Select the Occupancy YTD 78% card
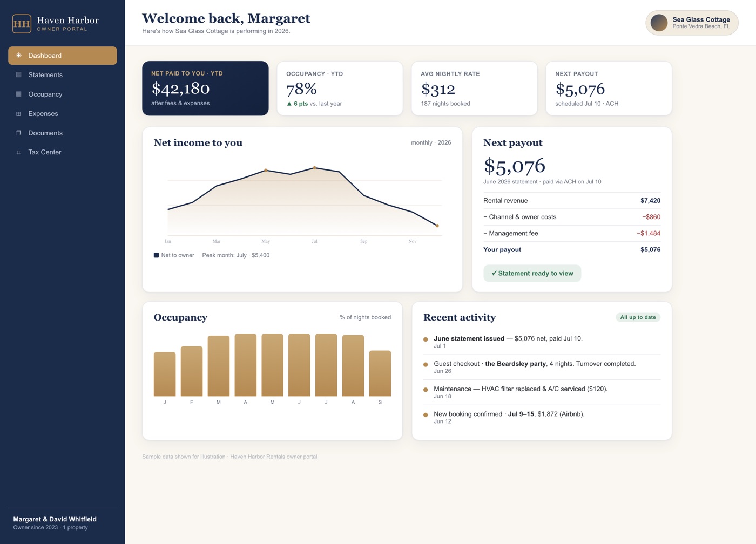Image resolution: width=756 pixels, height=544 pixels. pyautogui.click(x=340, y=89)
